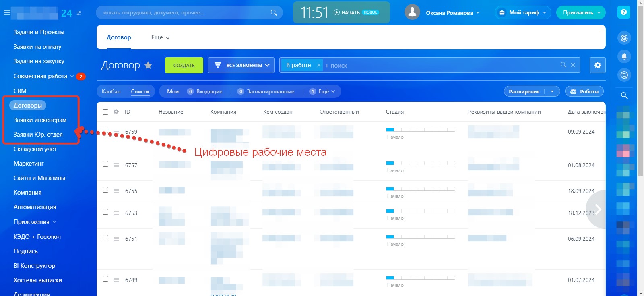Open 'Заявки инженерам' in left menu
Screen dimensions: 644x296
pos(40,120)
